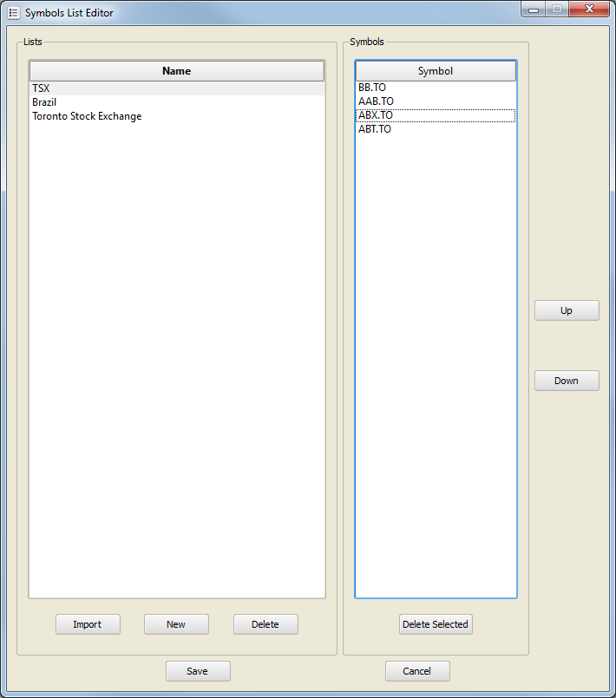
Task: Cancel editing with the Cancel button
Action: pyautogui.click(x=417, y=671)
